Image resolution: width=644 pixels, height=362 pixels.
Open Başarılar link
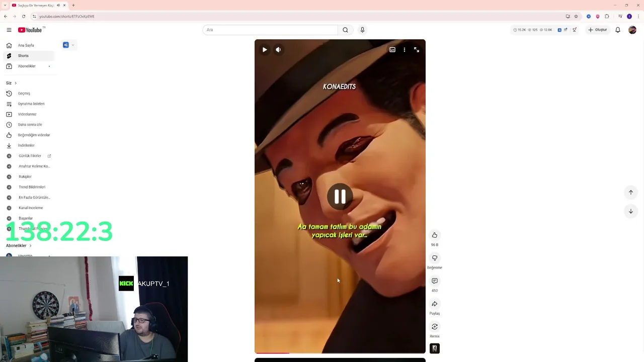pyautogui.click(x=28, y=218)
